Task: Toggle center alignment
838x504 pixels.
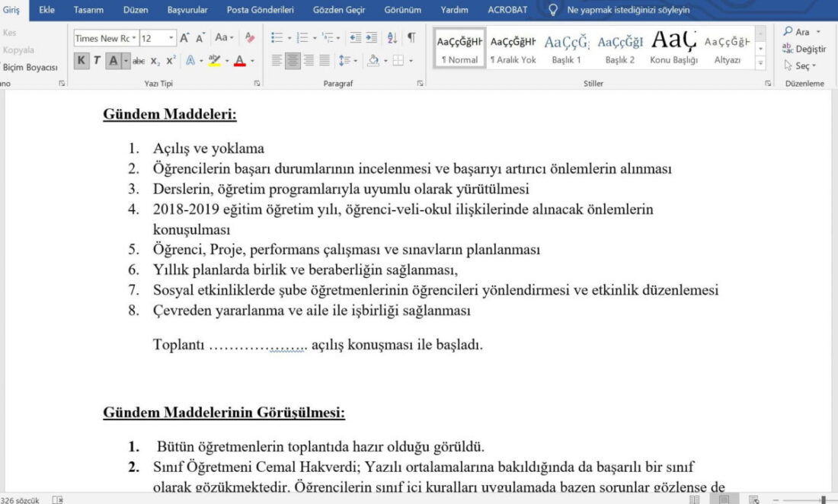Action: [x=293, y=60]
